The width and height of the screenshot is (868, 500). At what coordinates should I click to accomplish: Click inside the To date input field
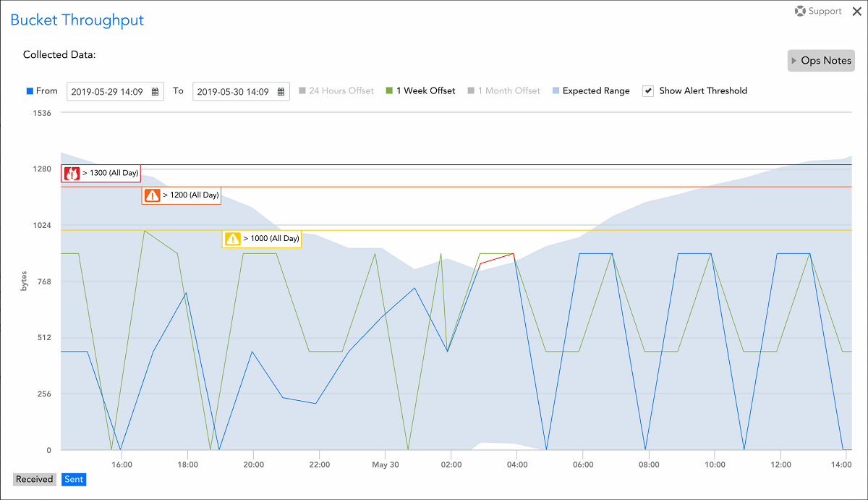click(235, 91)
